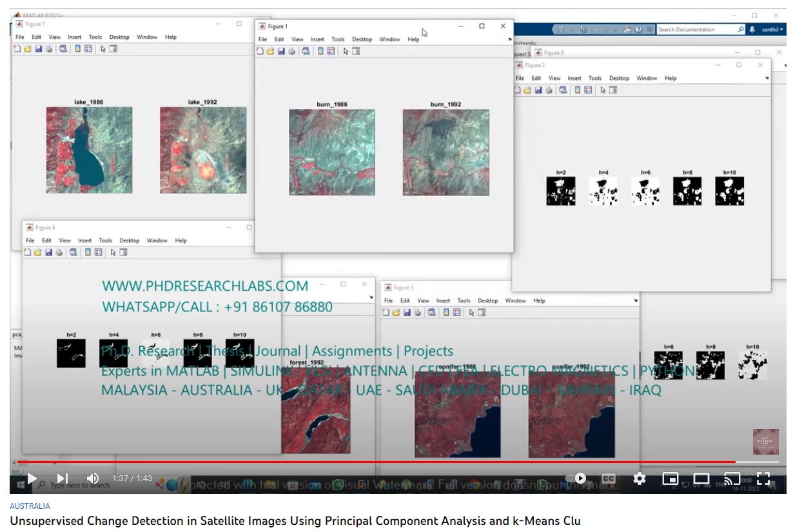Mute the video volume

93,478
